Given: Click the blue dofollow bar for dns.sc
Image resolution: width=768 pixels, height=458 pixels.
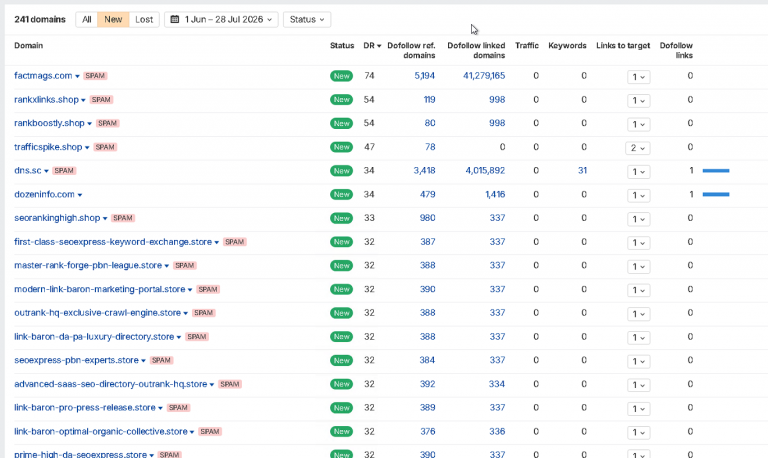Looking at the screenshot, I should [x=716, y=171].
